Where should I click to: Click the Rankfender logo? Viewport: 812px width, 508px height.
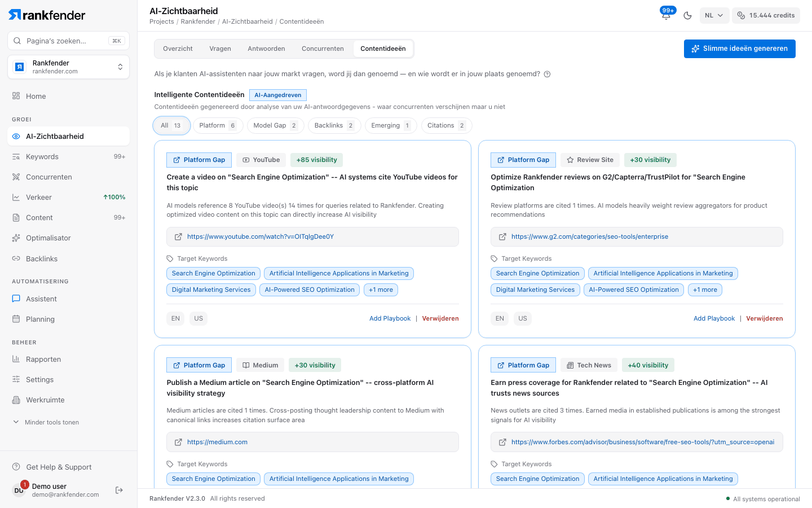47,15
